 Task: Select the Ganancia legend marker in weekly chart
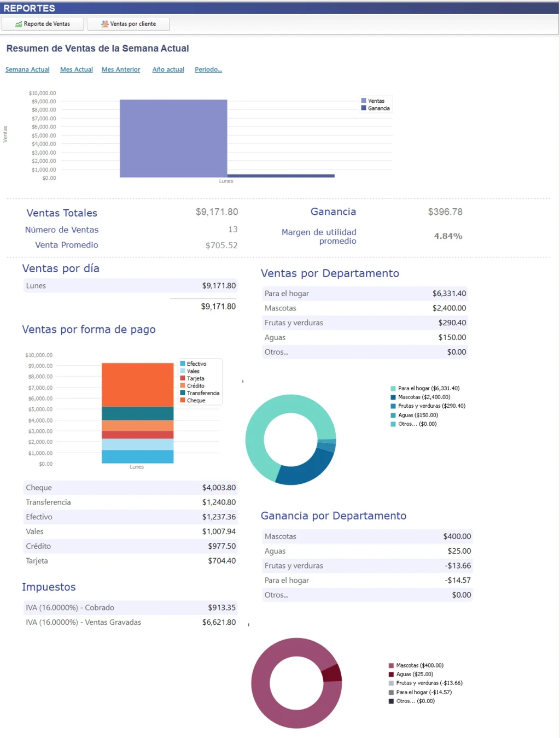click(x=364, y=108)
